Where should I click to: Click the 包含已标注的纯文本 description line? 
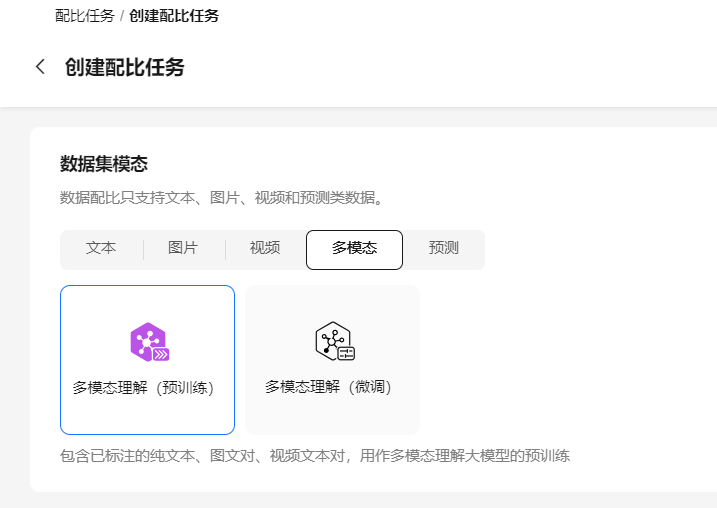pyautogui.click(x=315, y=456)
